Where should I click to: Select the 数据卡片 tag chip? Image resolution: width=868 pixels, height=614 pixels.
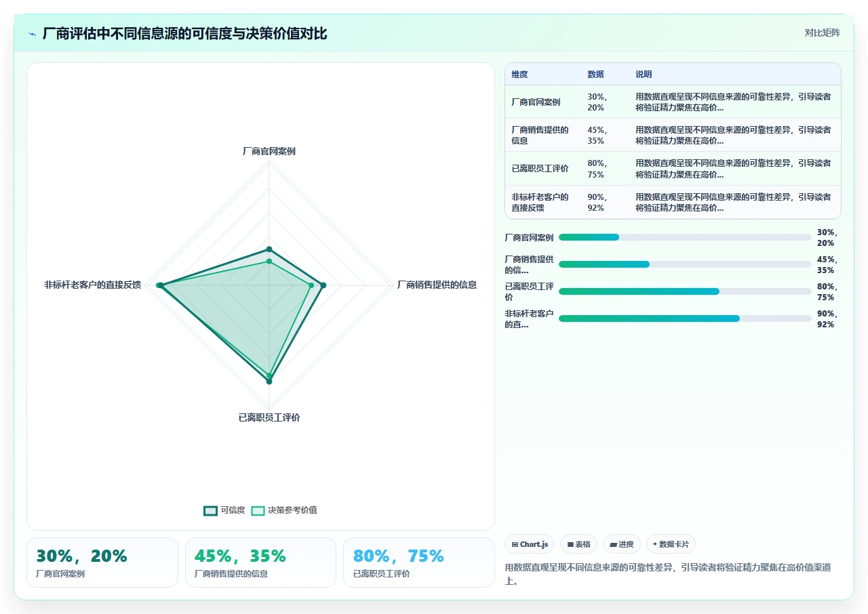pyautogui.click(x=671, y=544)
